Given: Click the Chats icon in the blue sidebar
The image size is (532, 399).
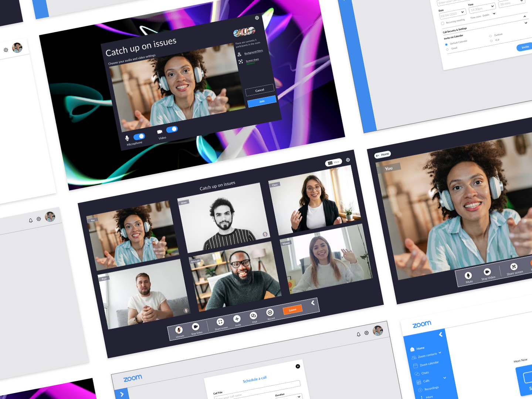Looking at the screenshot, I should click(x=417, y=374).
